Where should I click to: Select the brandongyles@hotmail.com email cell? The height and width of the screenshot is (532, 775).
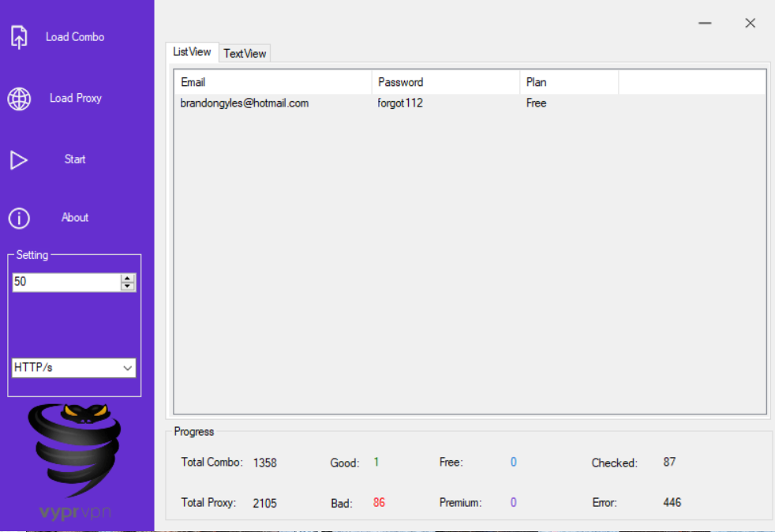(x=244, y=103)
